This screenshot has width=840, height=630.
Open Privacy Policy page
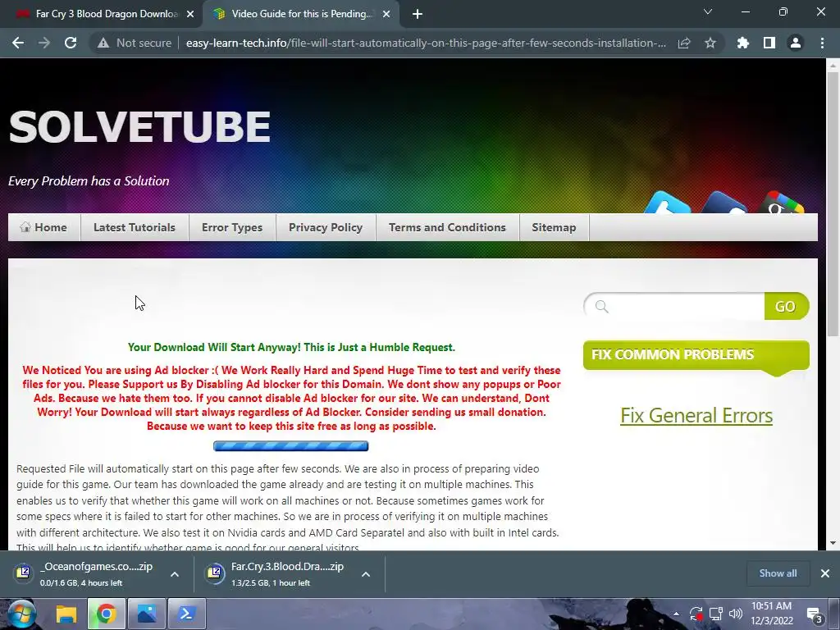pos(326,227)
